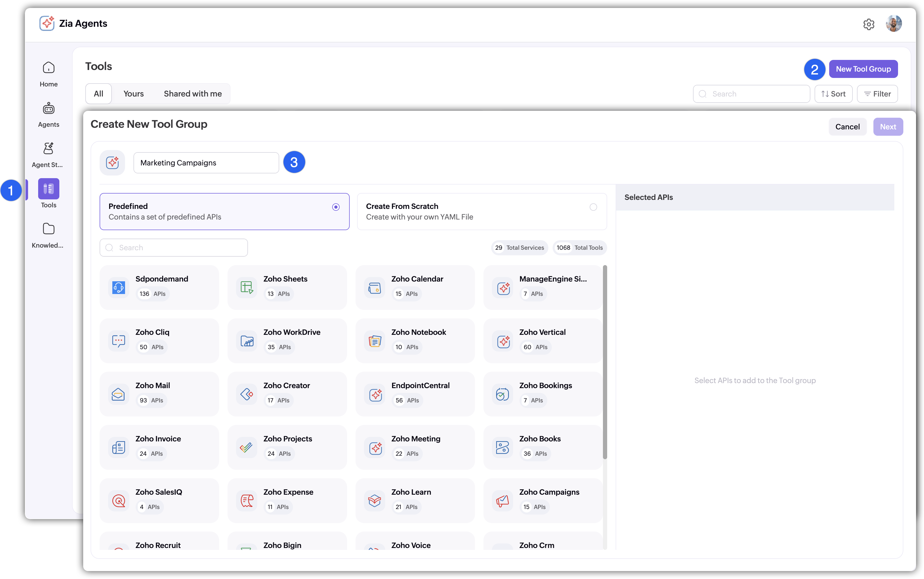Viewport: 924px width, 579px height.
Task: Click the predefined services search field
Action: 174,248
